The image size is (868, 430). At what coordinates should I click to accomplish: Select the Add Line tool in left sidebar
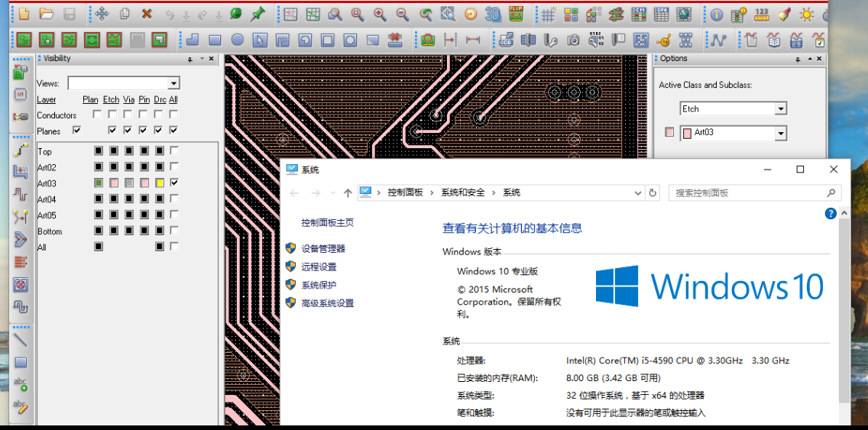[x=21, y=340]
